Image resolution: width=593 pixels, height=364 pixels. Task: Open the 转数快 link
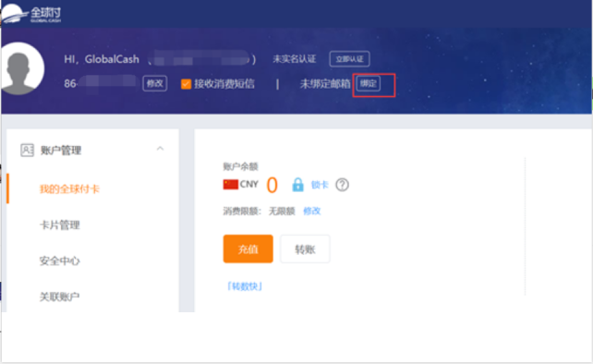[245, 286]
